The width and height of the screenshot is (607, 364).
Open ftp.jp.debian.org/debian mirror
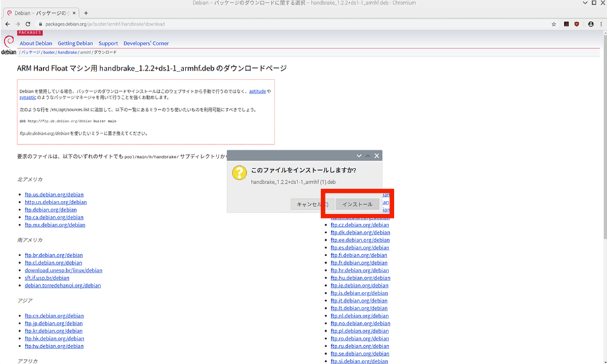coord(54,324)
